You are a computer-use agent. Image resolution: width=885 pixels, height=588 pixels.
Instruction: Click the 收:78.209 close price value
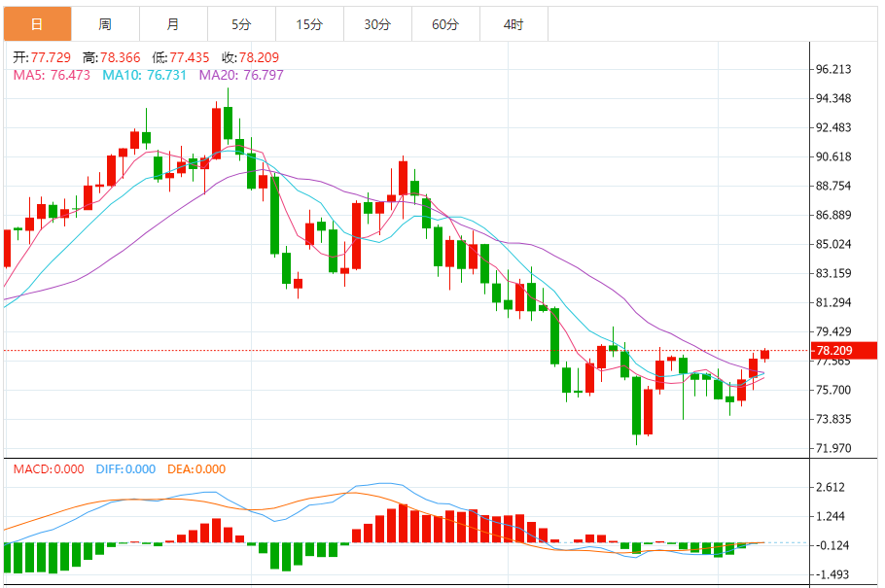tap(250, 57)
